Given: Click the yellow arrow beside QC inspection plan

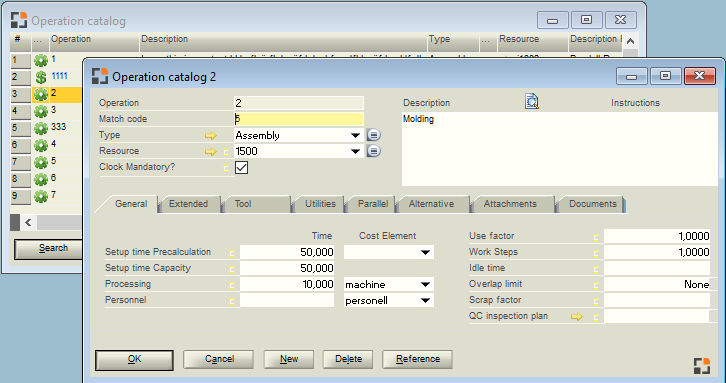Looking at the screenshot, I should click(576, 316).
